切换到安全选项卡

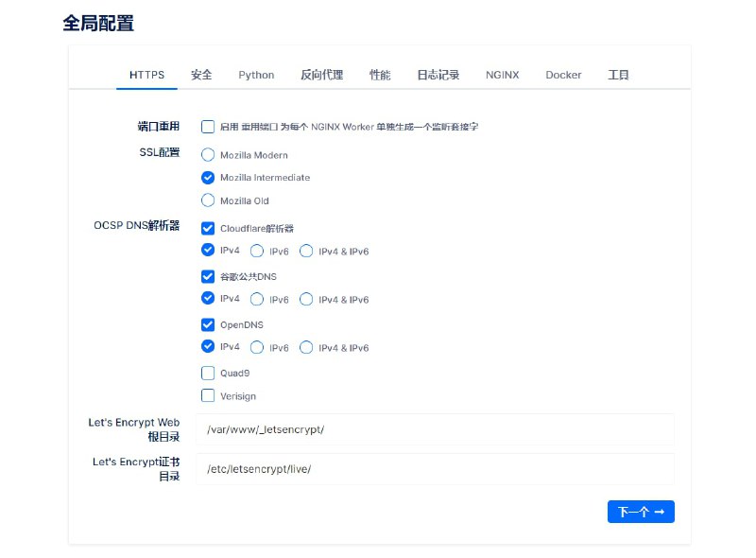[202, 74]
